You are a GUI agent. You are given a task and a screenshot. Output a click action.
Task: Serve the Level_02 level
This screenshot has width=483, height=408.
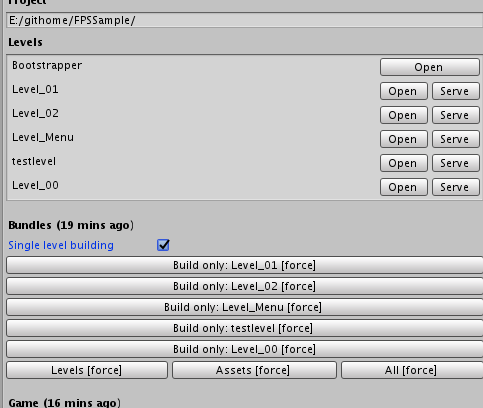coord(456,115)
